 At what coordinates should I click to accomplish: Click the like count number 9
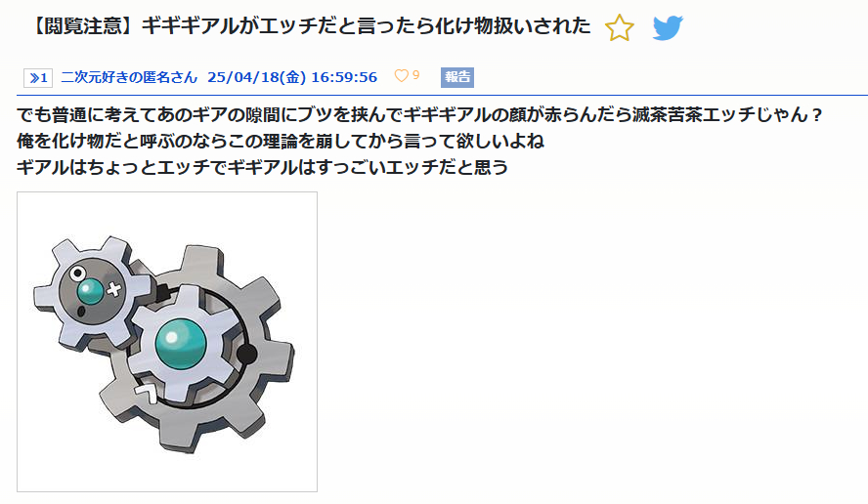coord(415,75)
